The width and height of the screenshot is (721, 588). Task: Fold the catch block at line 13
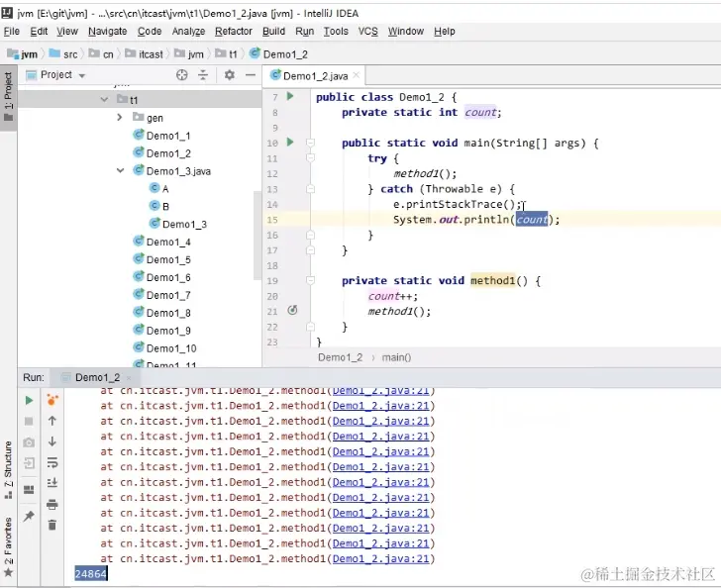coord(310,189)
